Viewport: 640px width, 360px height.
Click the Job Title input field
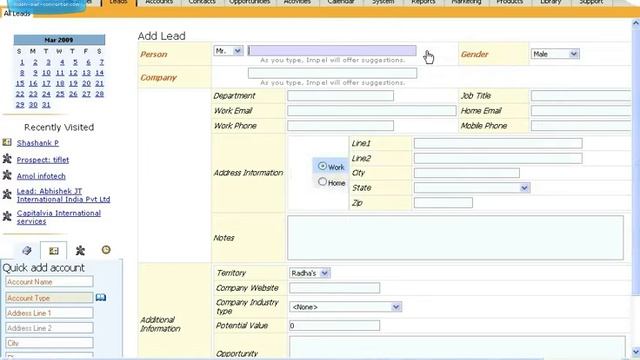point(581,96)
